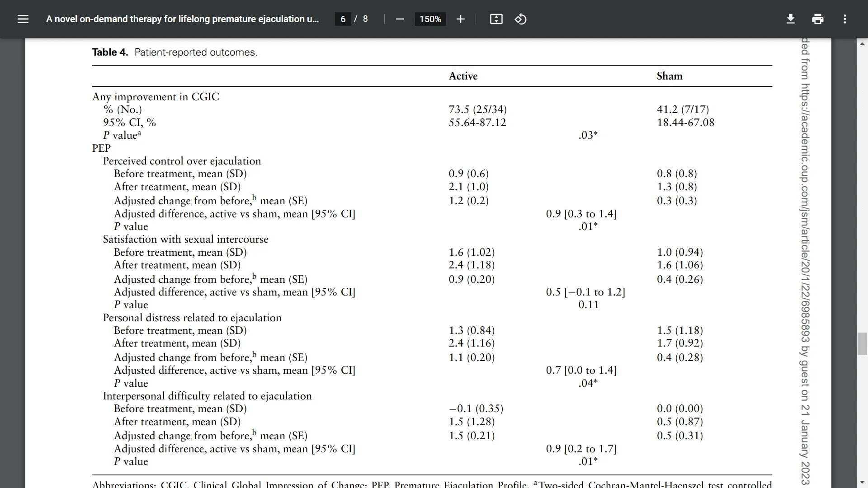Click the value '−0.1 (0.35)'

pos(476,408)
